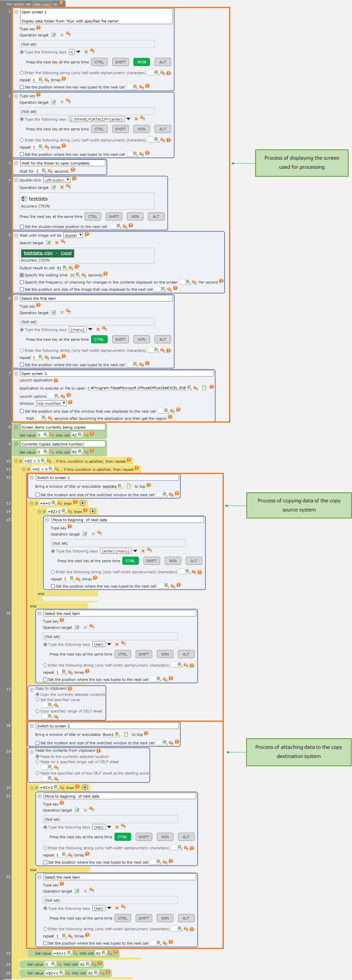Toggle the green WIN modifier key button
This screenshot has height=980, width=352.
[x=142, y=62]
